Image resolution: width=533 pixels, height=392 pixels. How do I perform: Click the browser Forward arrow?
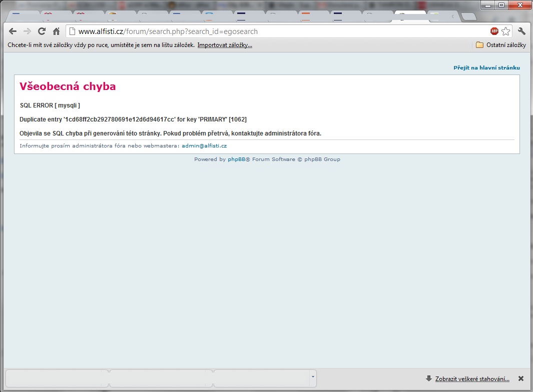click(27, 31)
